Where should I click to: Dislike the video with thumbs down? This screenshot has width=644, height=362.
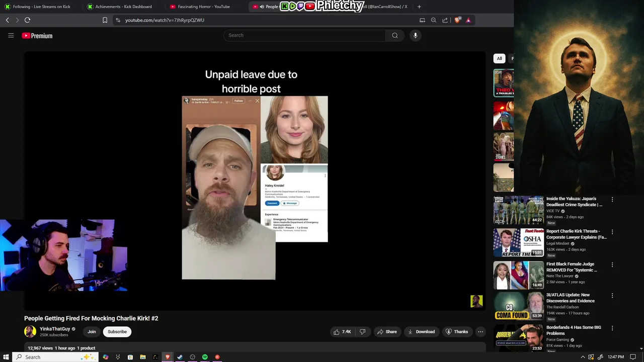362,332
